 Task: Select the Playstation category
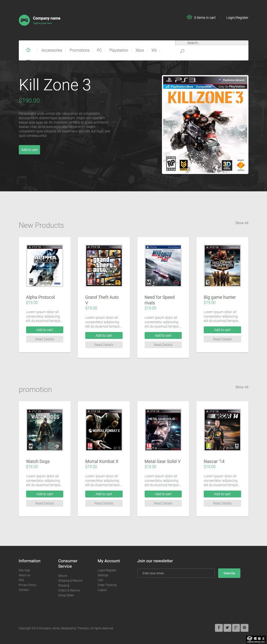(x=118, y=50)
